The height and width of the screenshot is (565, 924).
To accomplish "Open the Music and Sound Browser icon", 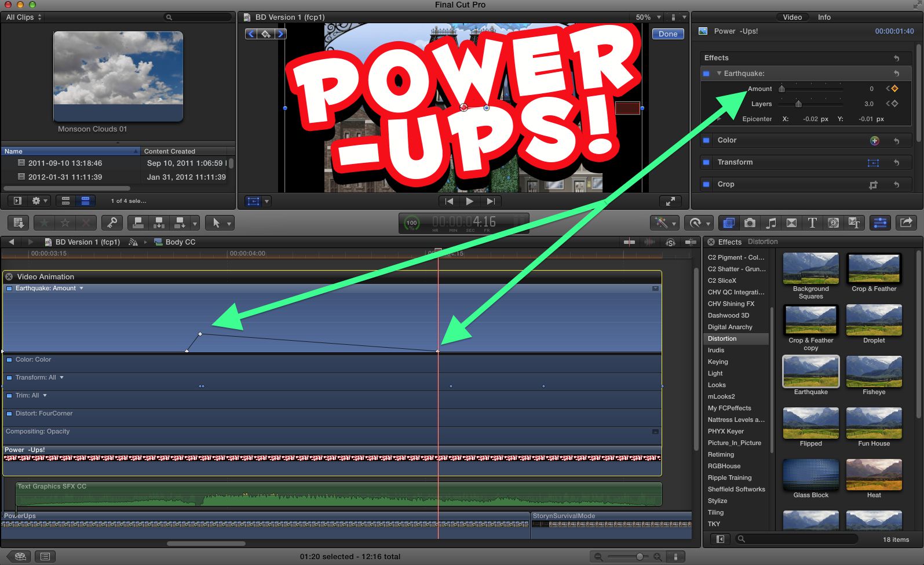I will [x=770, y=223].
